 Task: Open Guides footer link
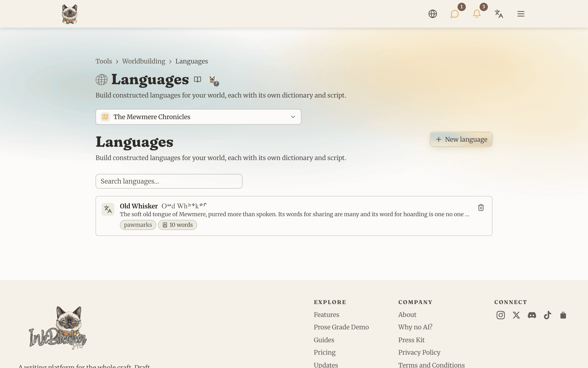[x=324, y=340]
